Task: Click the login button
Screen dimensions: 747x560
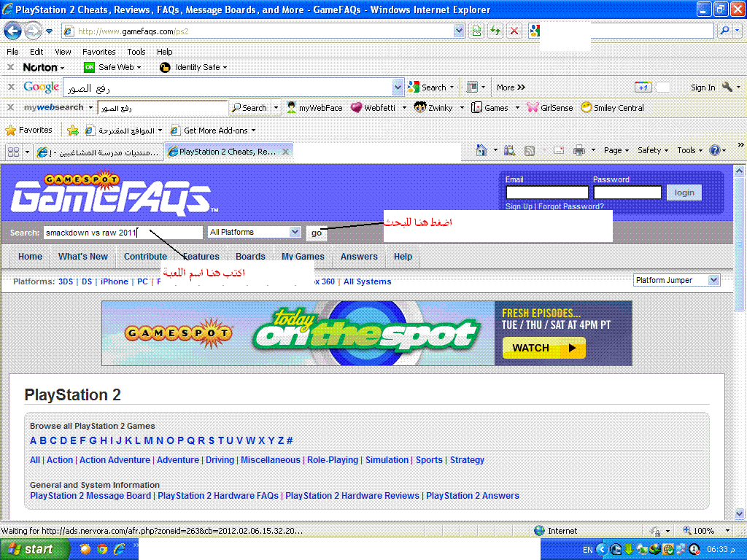Action: (684, 192)
